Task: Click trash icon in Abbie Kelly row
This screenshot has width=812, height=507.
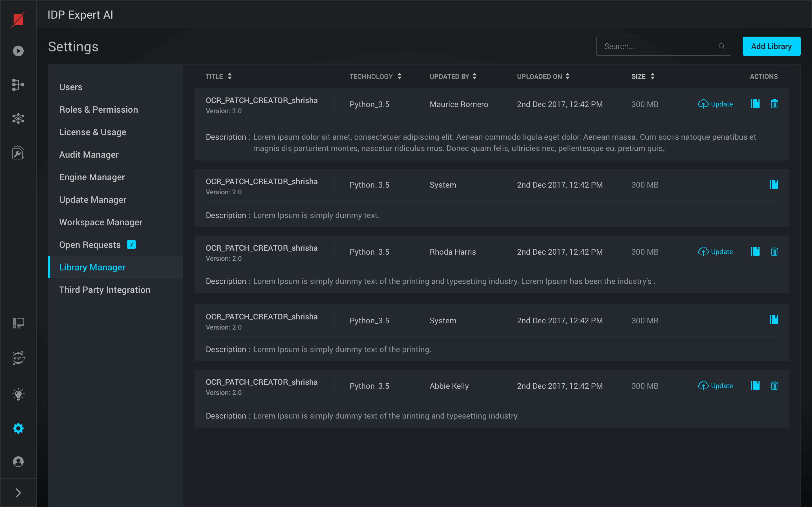Action: 774,386
